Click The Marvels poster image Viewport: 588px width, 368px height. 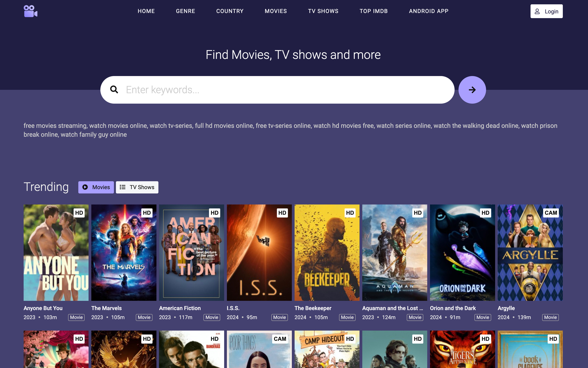[124, 253]
